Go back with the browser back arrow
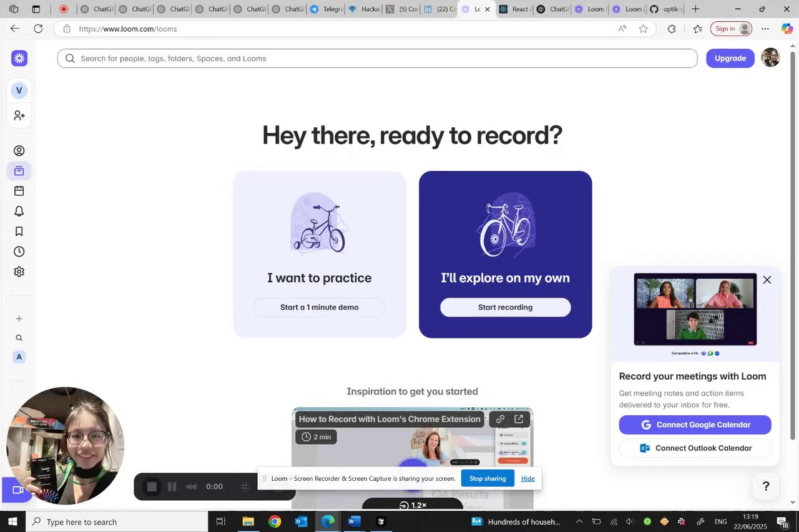Screen dimensions: 799x532 [15, 29]
